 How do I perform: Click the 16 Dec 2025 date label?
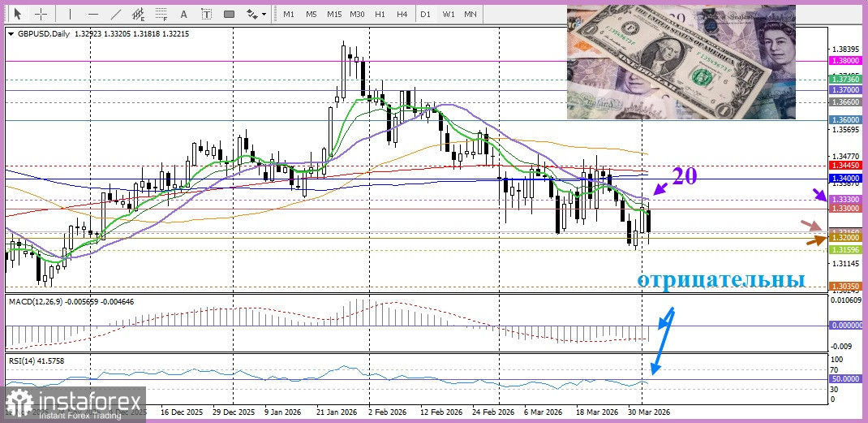click(x=182, y=413)
